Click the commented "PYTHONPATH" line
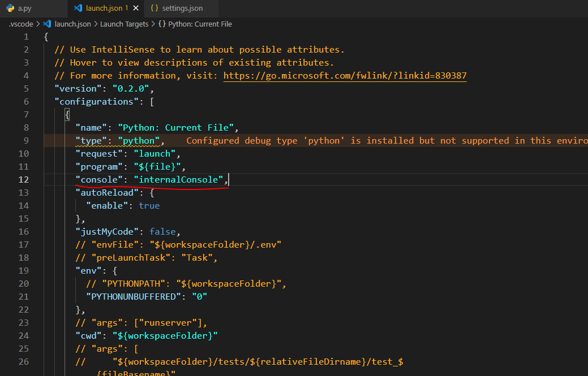588x376 pixels. coord(186,283)
